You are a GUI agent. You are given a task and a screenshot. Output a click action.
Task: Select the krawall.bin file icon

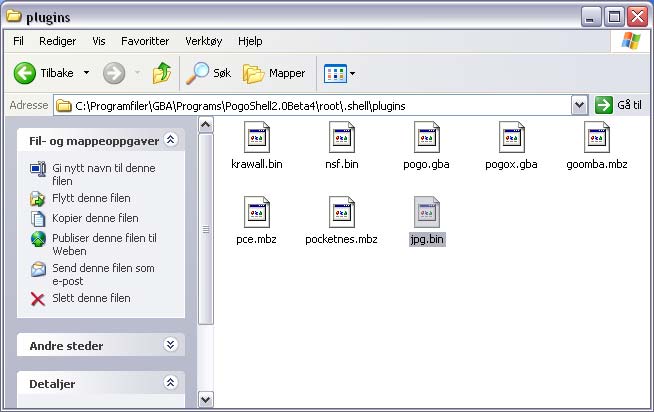coord(257,137)
